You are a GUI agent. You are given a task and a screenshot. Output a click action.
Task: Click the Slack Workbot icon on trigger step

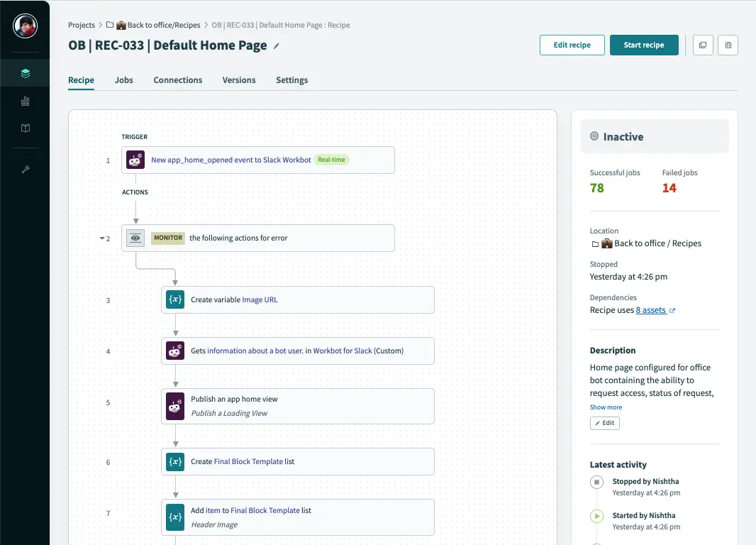click(135, 160)
